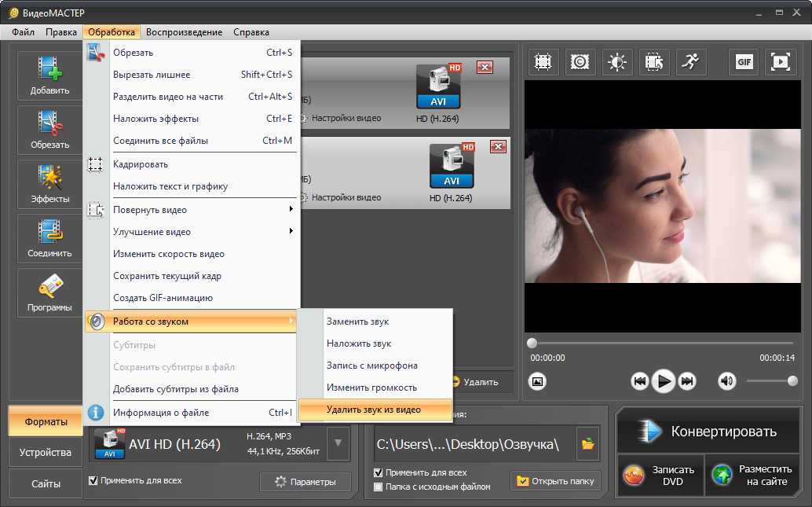
Task: Play the video preview
Action: click(x=664, y=381)
